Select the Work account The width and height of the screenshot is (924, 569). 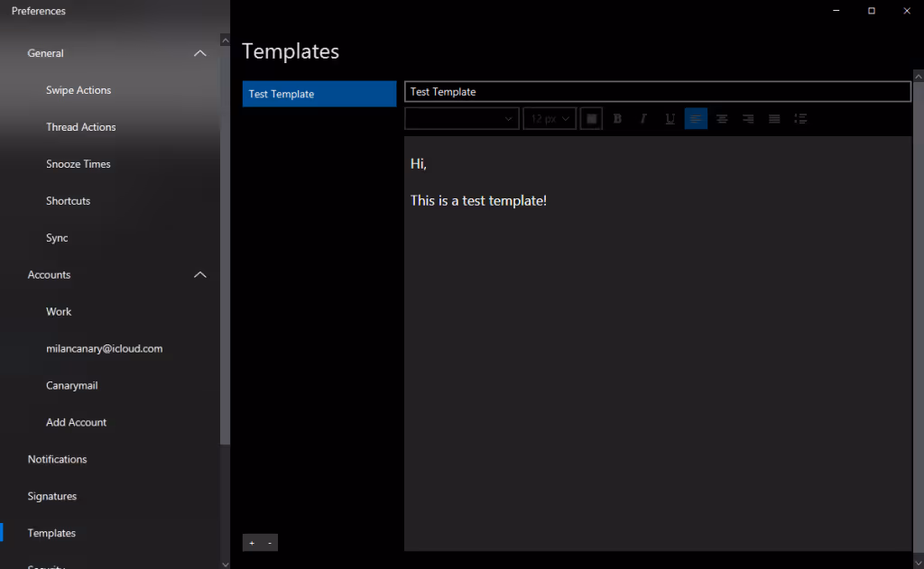coord(59,312)
